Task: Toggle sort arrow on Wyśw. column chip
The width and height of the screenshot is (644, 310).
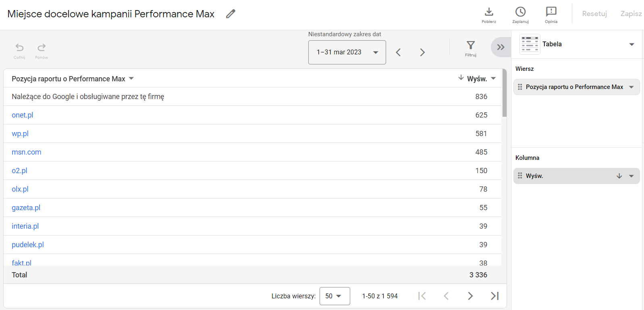Action: 619,176
